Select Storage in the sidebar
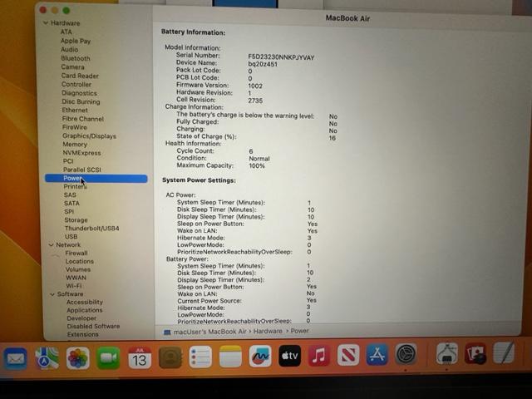This screenshot has height=399, width=532. (76, 219)
